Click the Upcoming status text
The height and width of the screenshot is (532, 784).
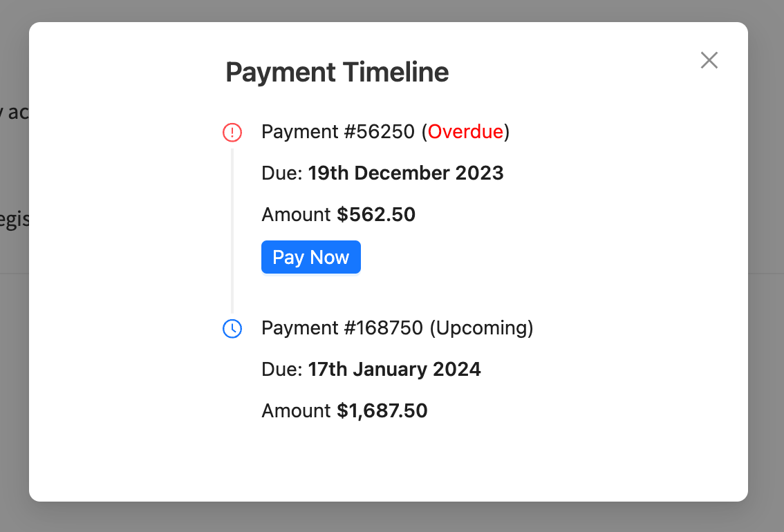[x=481, y=328]
